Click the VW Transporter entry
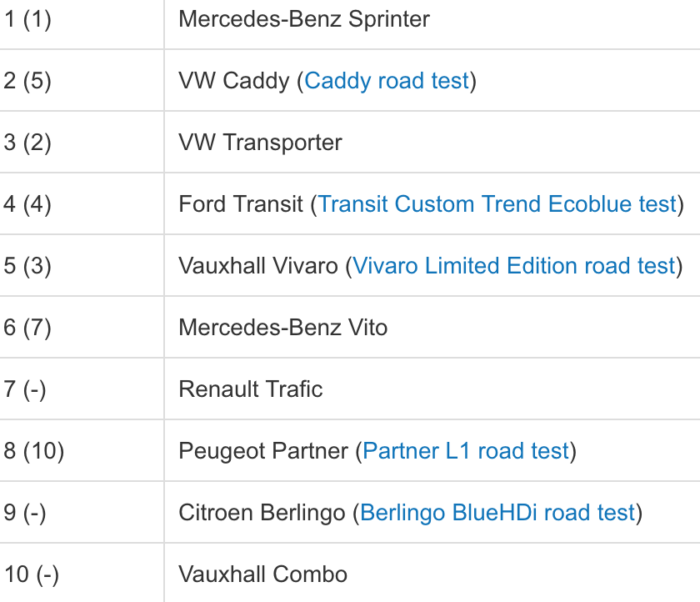 tap(260, 143)
